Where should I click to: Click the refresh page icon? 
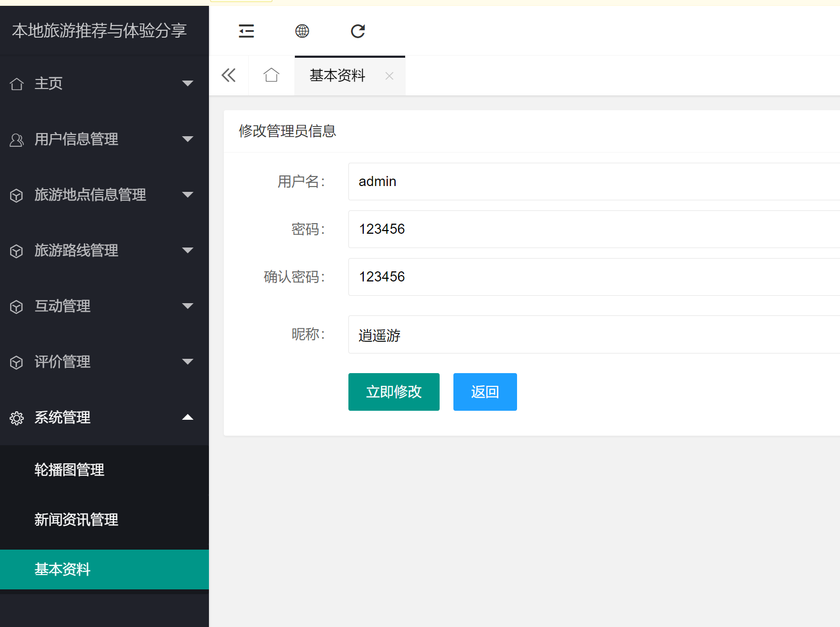(x=358, y=31)
